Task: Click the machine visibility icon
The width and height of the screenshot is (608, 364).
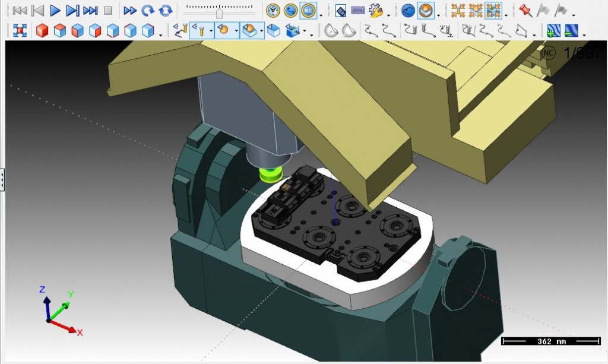Action: [x=293, y=31]
